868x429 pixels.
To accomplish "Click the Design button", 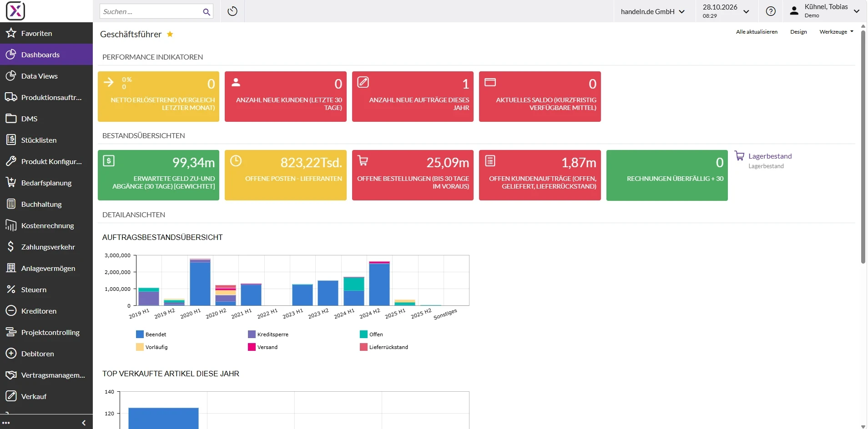I will point(798,32).
